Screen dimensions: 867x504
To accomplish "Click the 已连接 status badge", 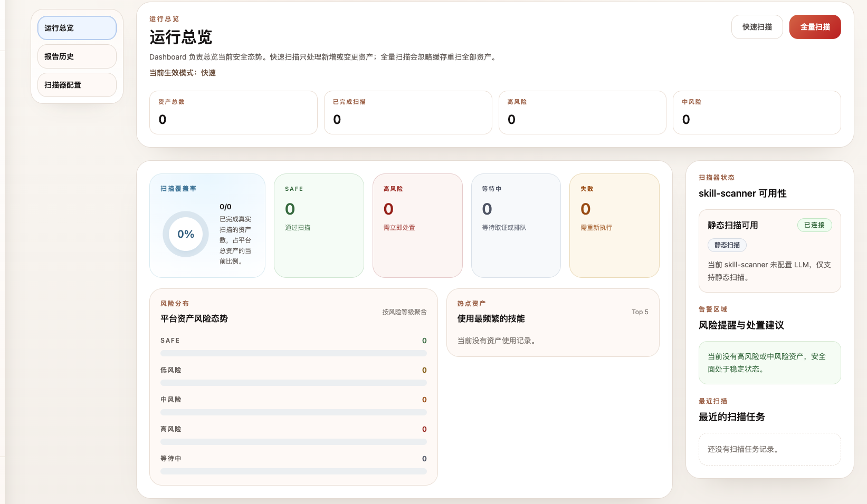I will click(814, 225).
